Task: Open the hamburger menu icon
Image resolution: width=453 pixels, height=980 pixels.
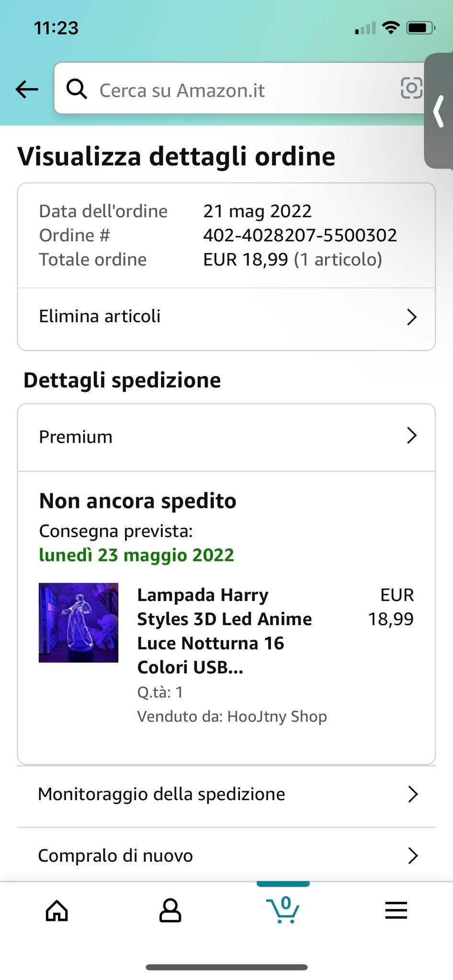Action: 396,910
